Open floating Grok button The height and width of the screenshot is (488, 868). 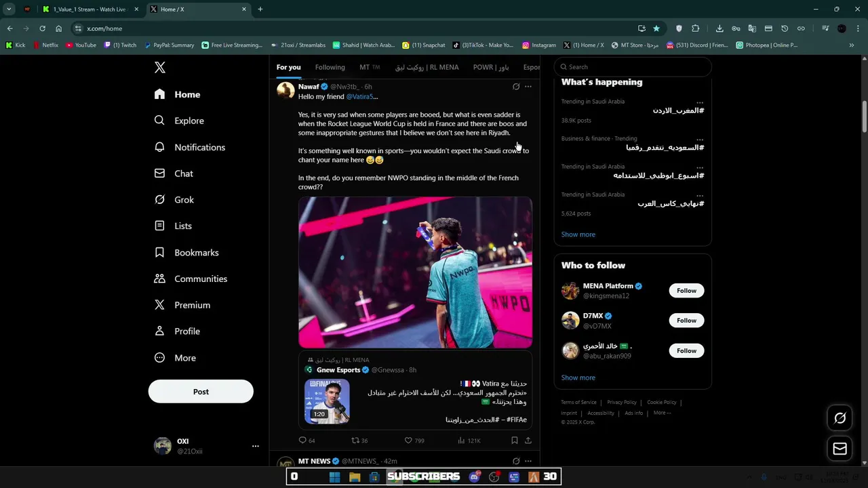tap(840, 418)
